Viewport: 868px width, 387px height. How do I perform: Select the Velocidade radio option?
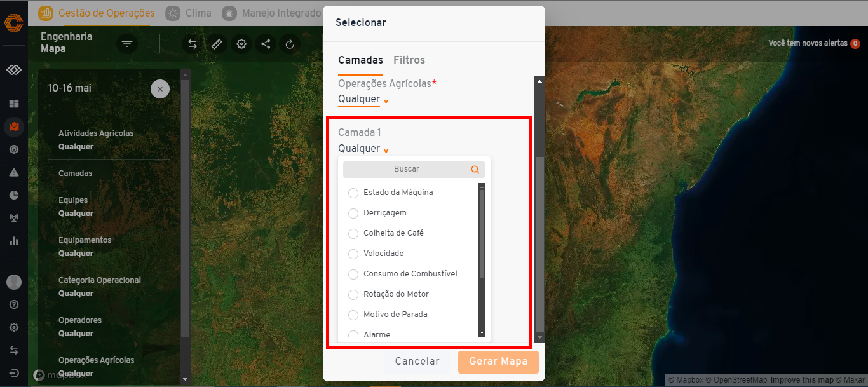[353, 254]
